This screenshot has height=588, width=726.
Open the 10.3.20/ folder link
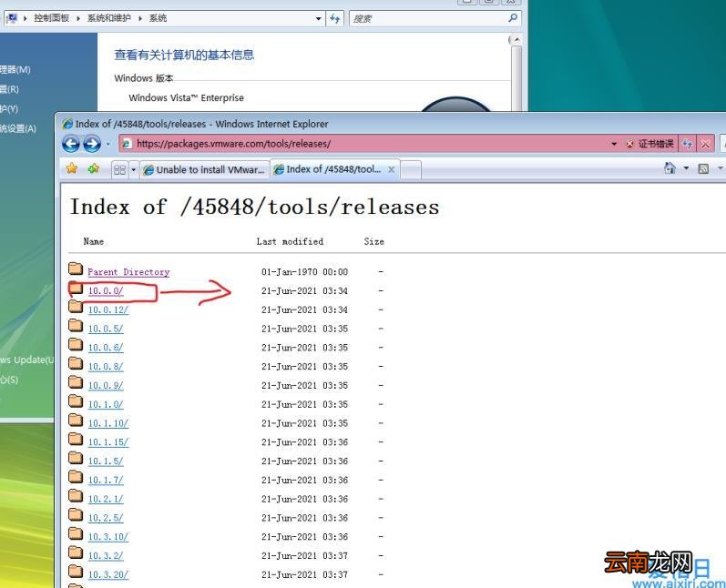[x=107, y=575]
